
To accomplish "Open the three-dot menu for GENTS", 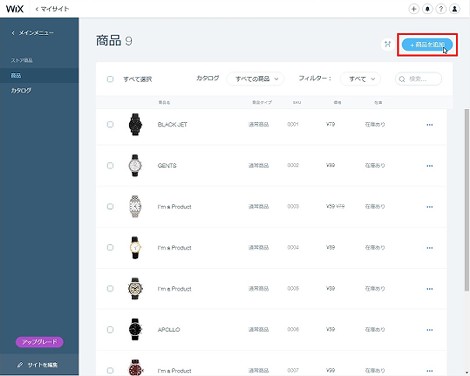I will coord(430,166).
